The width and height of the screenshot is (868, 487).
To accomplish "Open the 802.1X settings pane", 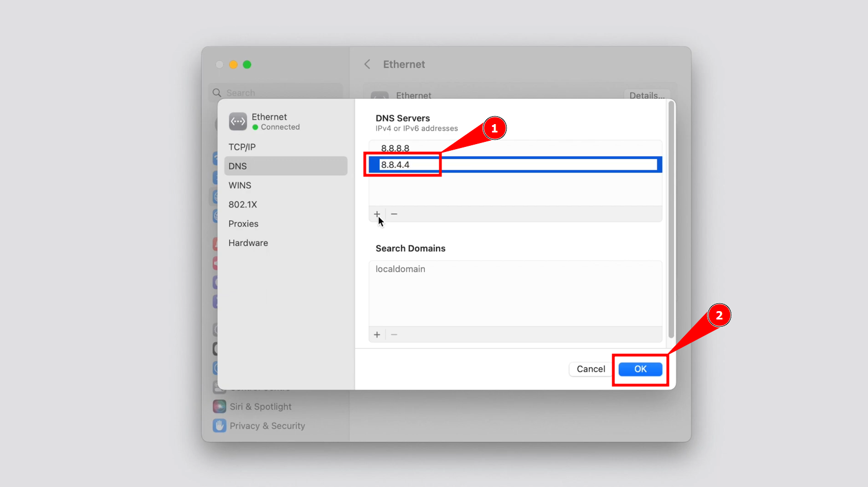I will pos(243,204).
